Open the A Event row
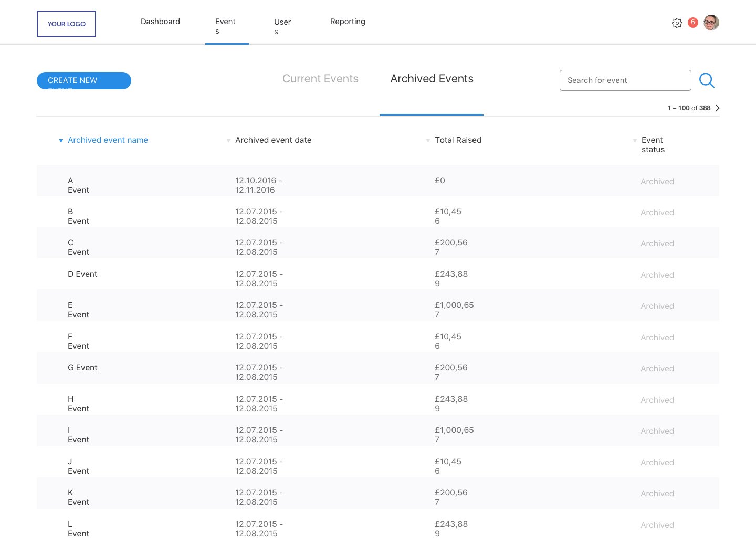756x538 pixels. pos(378,181)
